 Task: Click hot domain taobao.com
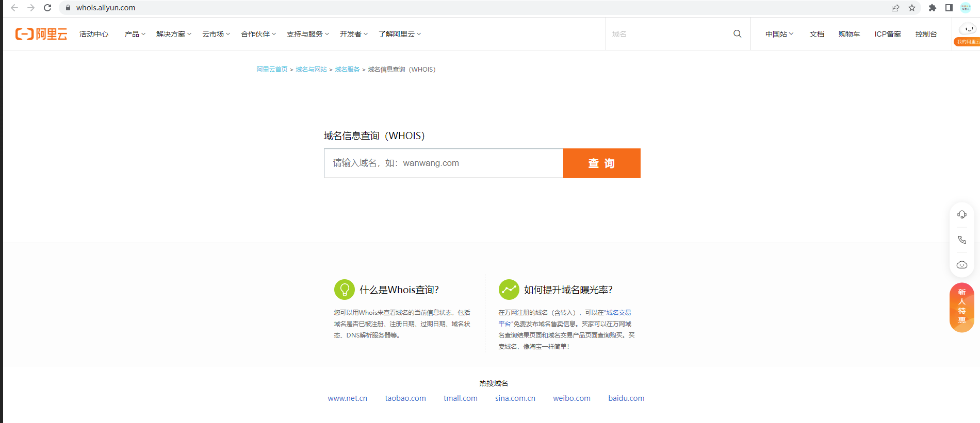[405, 398]
